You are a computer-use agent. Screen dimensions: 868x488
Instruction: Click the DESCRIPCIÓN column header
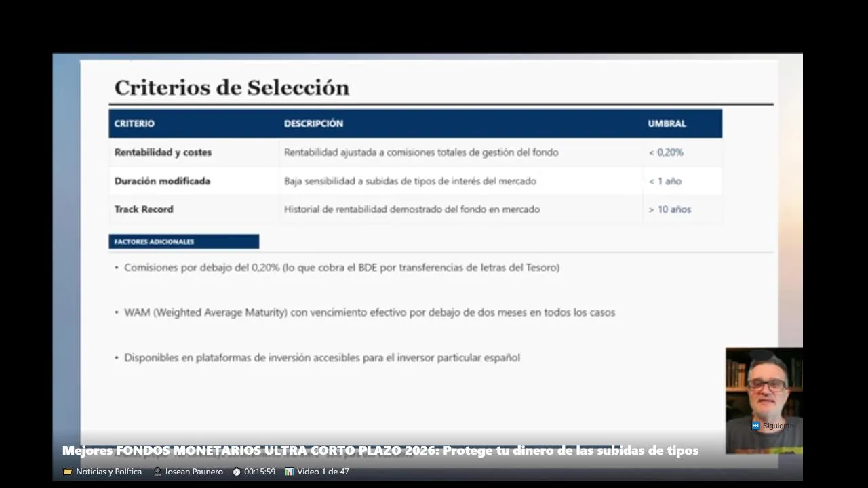(313, 124)
